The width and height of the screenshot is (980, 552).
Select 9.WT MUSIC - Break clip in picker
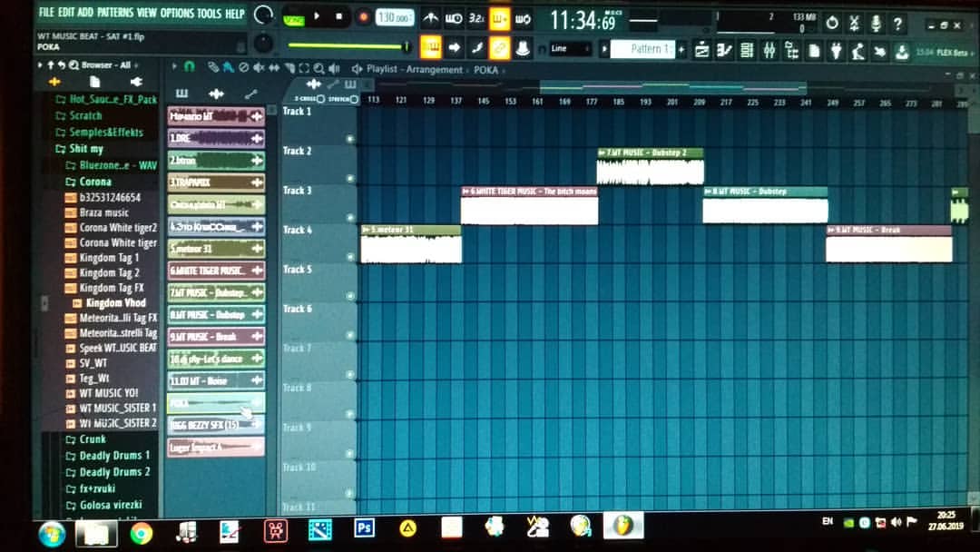[216, 336]
